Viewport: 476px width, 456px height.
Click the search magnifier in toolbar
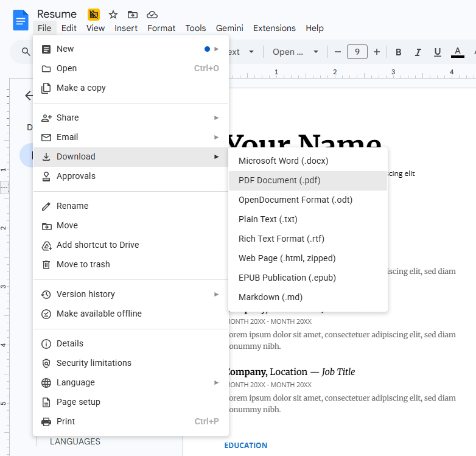pyautogui.click(x=26, y=52)
